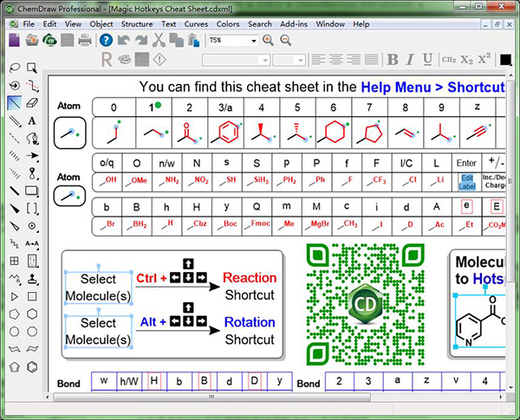
Task: Open the Object menu
Action: pos(101,24)
